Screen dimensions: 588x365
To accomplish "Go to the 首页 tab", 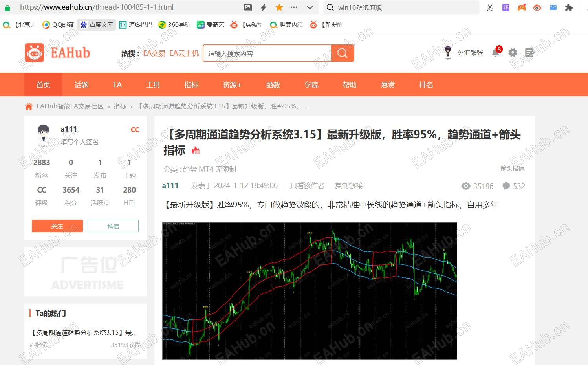I will 43,84.
